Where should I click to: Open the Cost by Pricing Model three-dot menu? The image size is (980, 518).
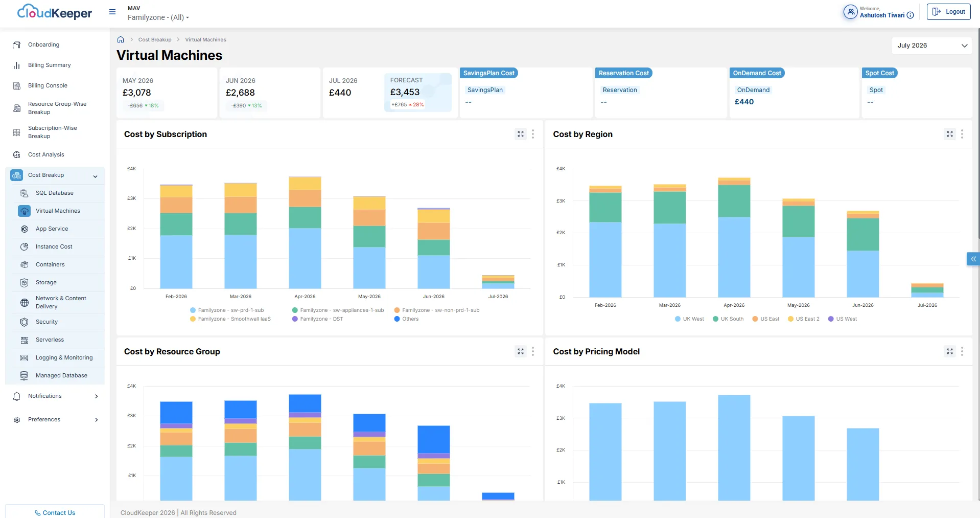pyautogui.click(x=962, y=351)
